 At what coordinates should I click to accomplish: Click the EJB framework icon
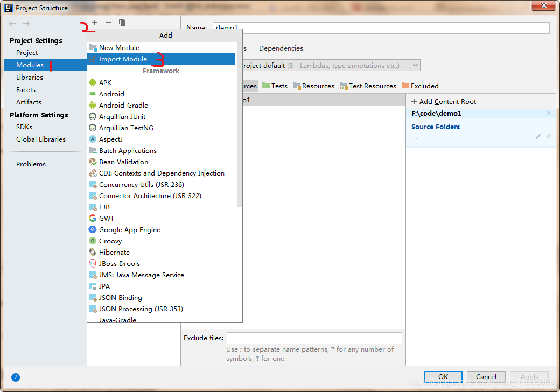[x=93, y=207]
